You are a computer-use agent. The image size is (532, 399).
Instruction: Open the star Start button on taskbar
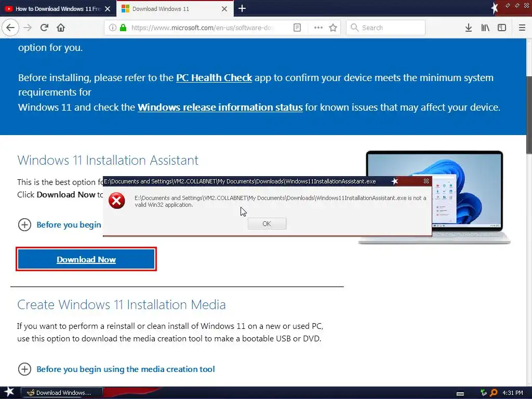(8, 392)
